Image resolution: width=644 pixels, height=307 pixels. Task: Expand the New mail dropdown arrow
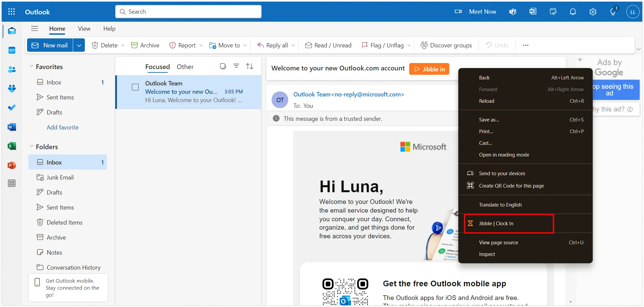[x=79, y=45]
